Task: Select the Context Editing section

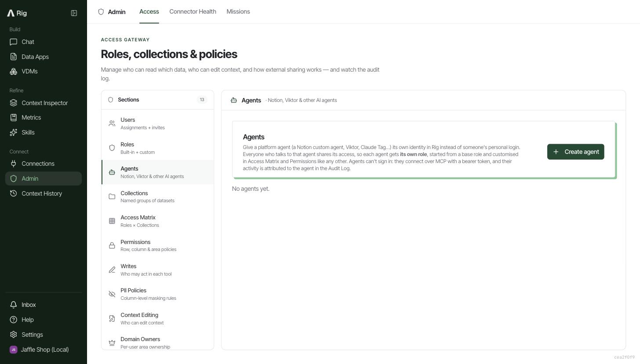Action: (x=157, y=318)
